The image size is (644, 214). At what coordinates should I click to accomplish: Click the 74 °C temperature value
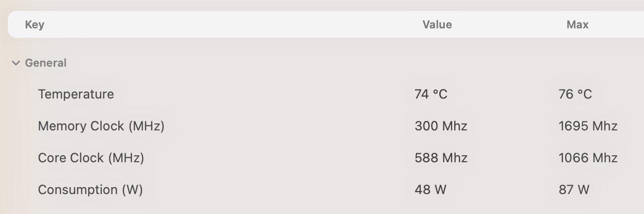431,95
